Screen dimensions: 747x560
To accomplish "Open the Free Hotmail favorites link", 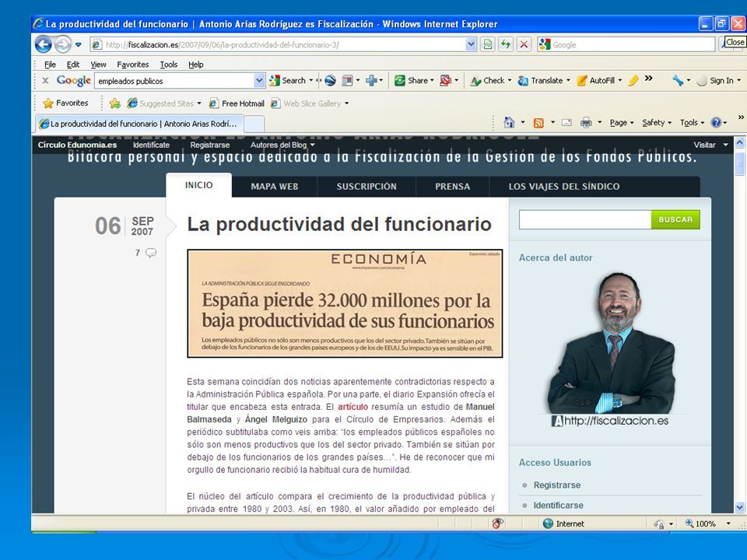I will tap(237, 103).
